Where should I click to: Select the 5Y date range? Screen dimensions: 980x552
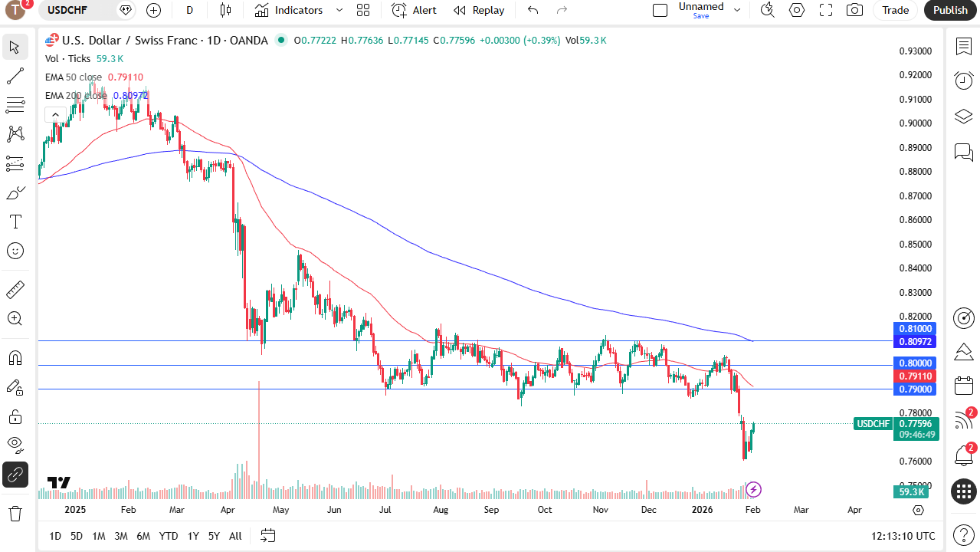[x=214, y=536]
